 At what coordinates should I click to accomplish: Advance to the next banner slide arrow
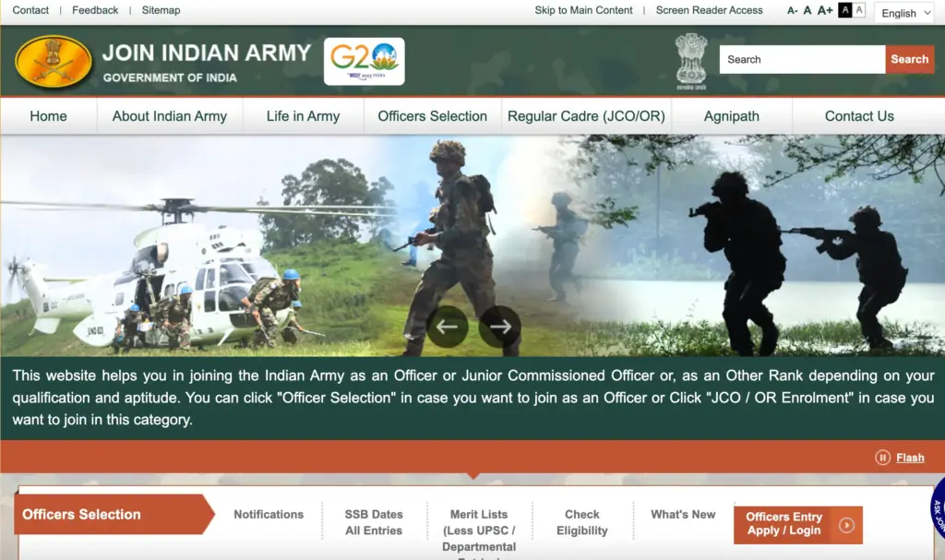[499, 327]
